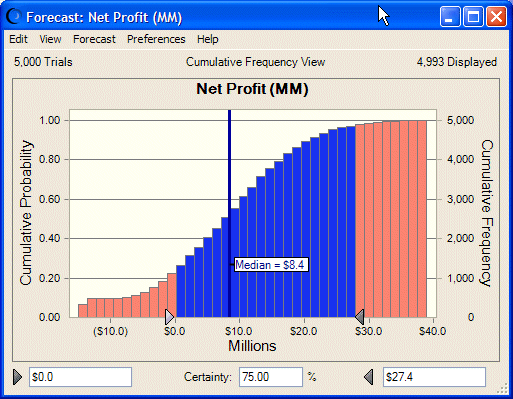
Task: Click the 'Cumulative Probability' axis label
Action: [26, 213]
